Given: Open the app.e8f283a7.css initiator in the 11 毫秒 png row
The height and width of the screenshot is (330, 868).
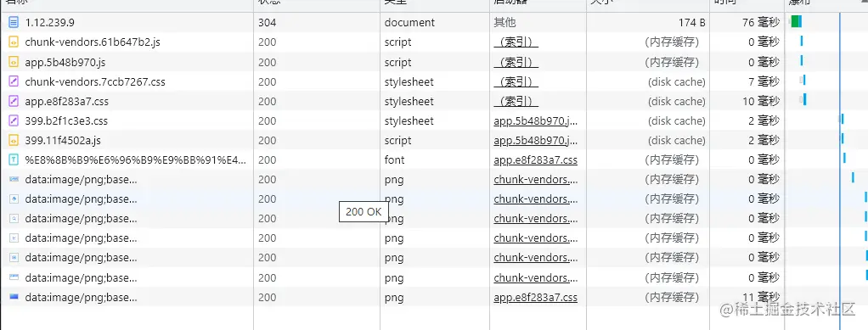Looking at the screenshot, I should click(x=536, y=298).
